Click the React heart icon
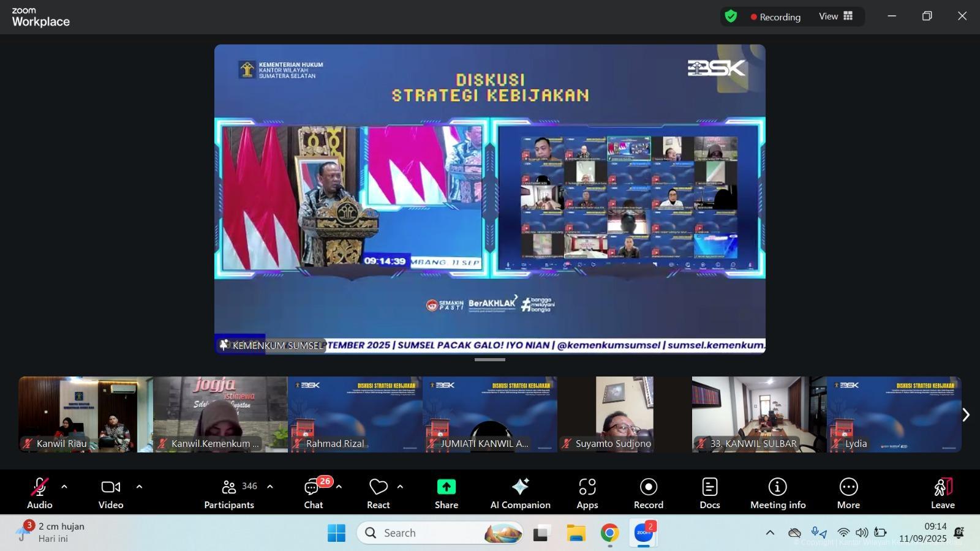Image resolution: width=980 pixels, height=551 pixels. pos(378,493)
